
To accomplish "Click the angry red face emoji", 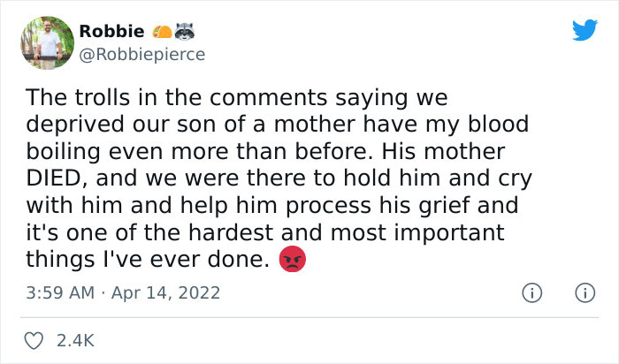I will click(292, 261).
